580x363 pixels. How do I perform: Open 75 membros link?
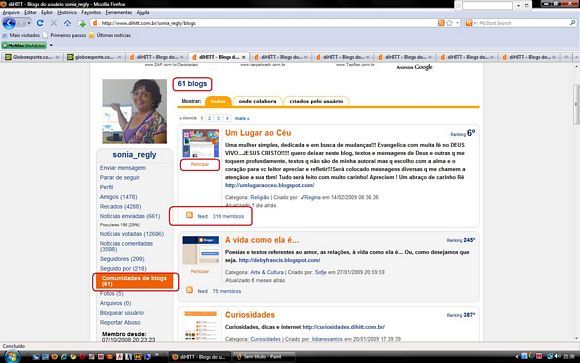[x=227, y=292]
